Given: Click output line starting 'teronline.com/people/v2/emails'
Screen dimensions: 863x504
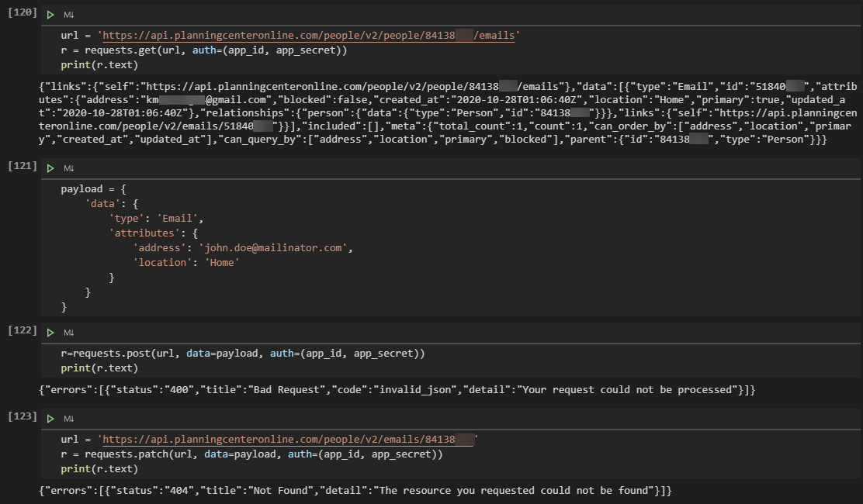Looking at the screenshot, I should 445,126.
